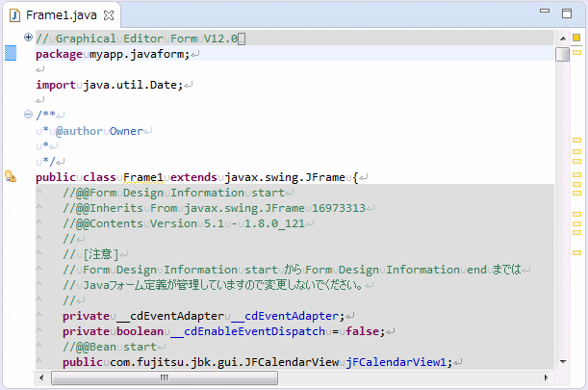Click the scroll down arrow of vertical scrollbar
588x390 pixels.
coord(563,362)
